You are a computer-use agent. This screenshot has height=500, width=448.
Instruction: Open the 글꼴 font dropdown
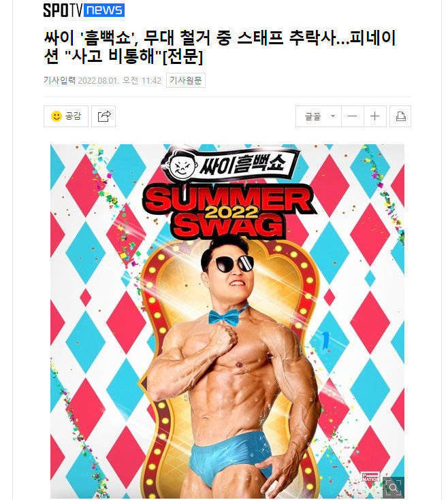pos(318,116)
